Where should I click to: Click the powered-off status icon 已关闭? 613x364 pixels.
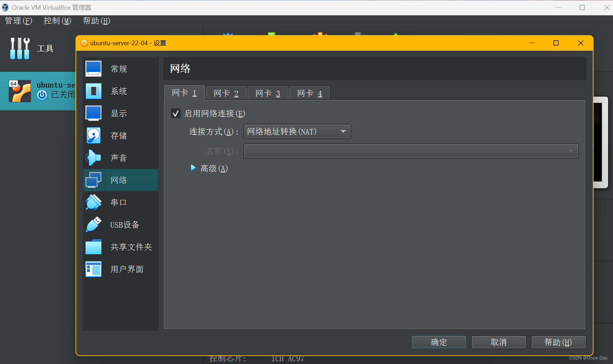click(x=42, y=95)
